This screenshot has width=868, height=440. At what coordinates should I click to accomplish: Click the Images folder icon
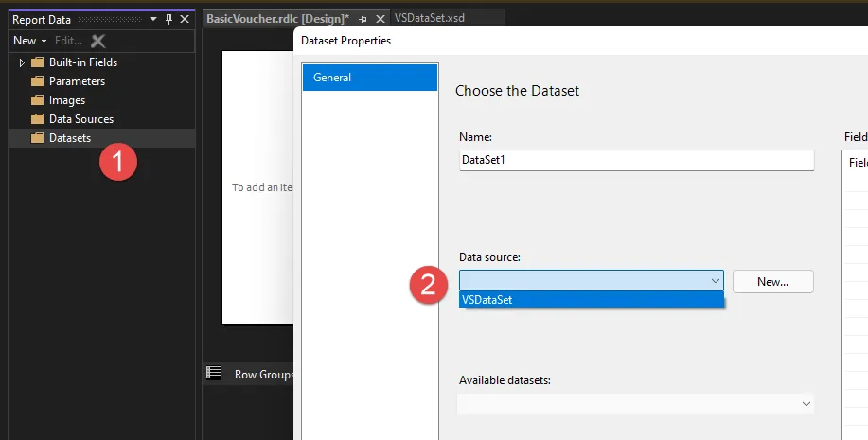tap(38, 100)
